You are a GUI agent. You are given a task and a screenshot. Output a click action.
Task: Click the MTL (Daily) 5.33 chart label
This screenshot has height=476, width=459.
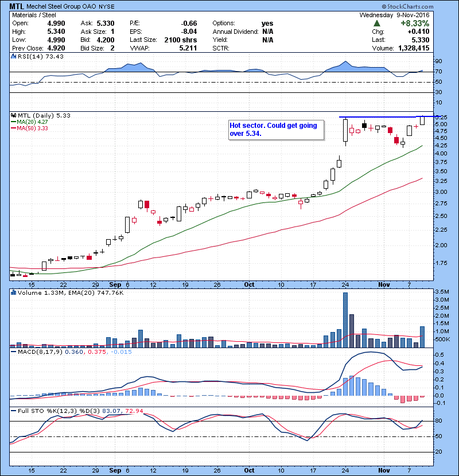pos(44,115)
